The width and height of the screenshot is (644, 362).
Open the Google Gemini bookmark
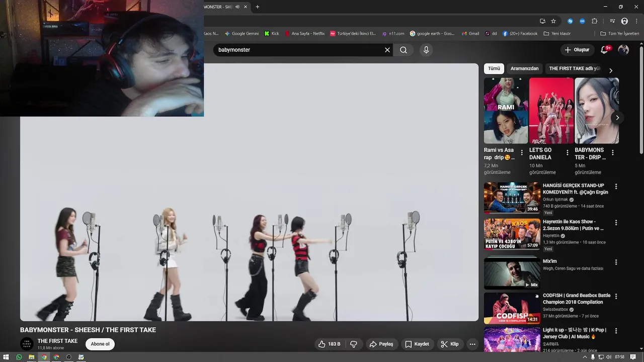242,34
